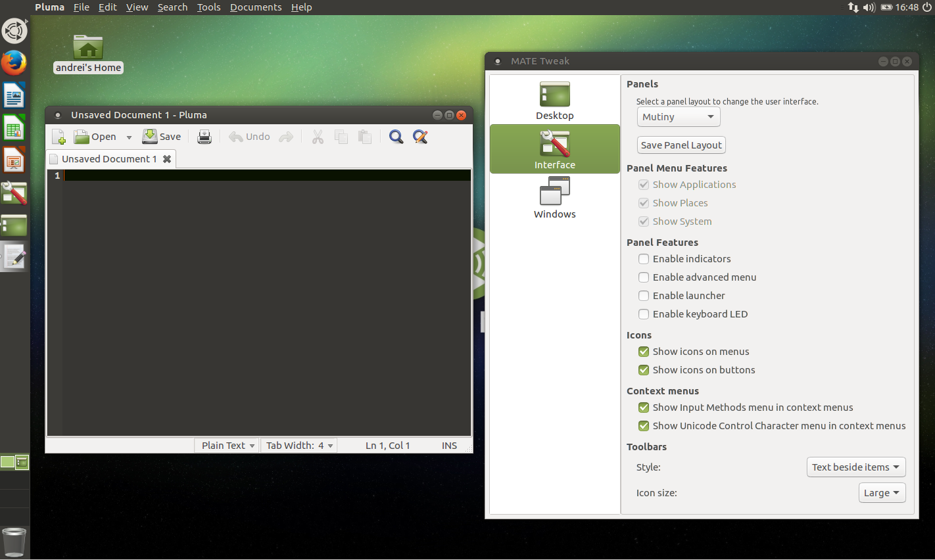This screenshot has width=935, height=560.
Task: Open the Plain Text language selector
Action: pyautogui.click(x=228, y=446)
